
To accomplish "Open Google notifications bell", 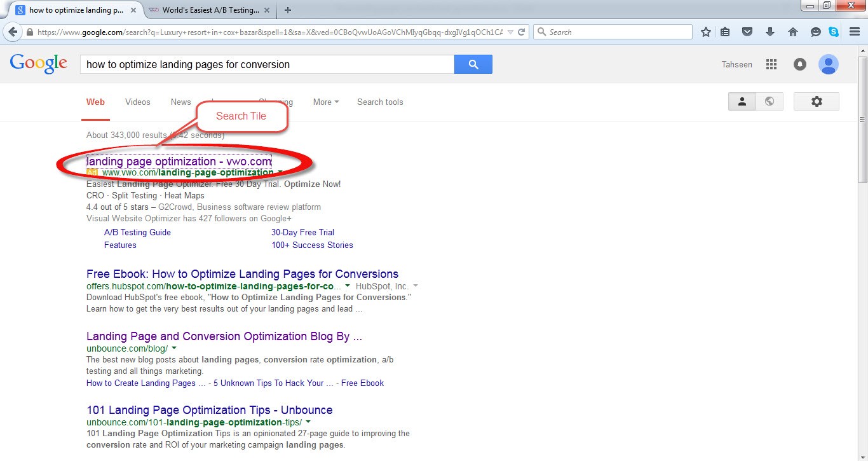I will coord(800,64).
